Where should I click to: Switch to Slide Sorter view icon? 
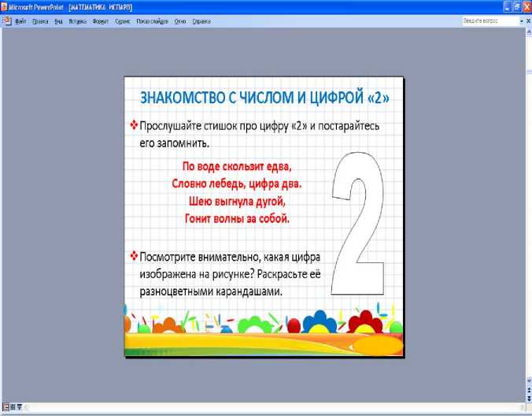tap(11, 407)
